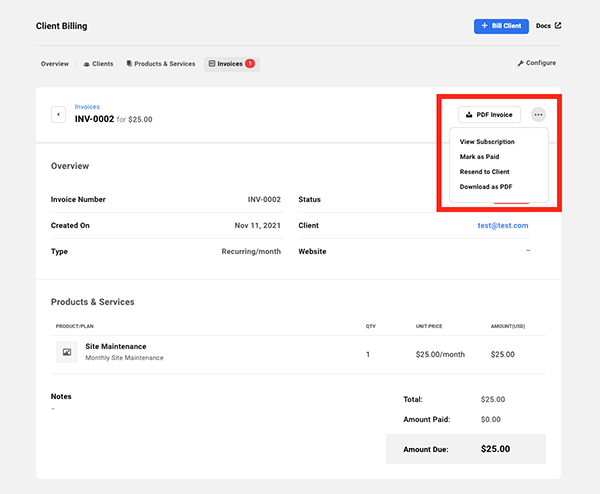The image size is (600, 494).
Task: Switch to the Overview tab
Action: tap(55, 64)
